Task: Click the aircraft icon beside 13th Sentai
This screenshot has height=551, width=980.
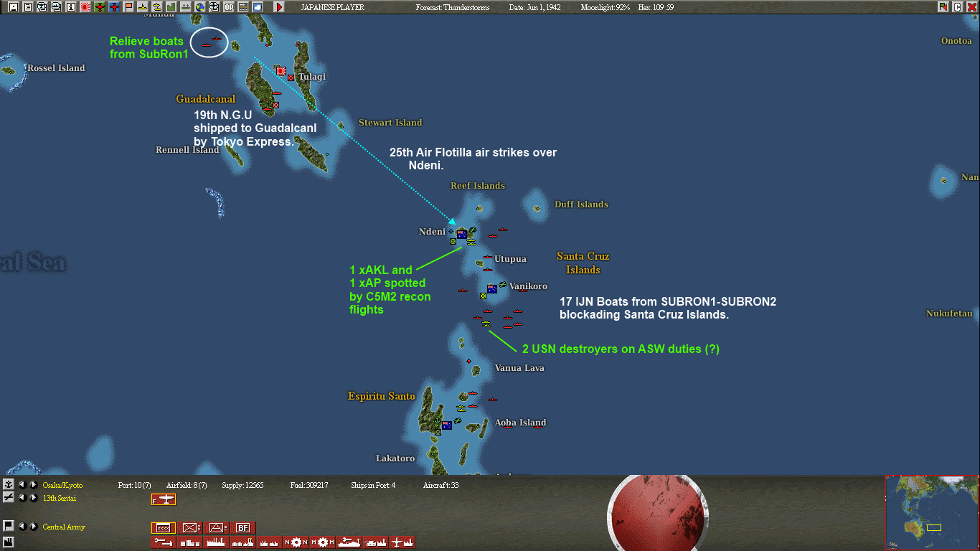Action: (9, 497)
